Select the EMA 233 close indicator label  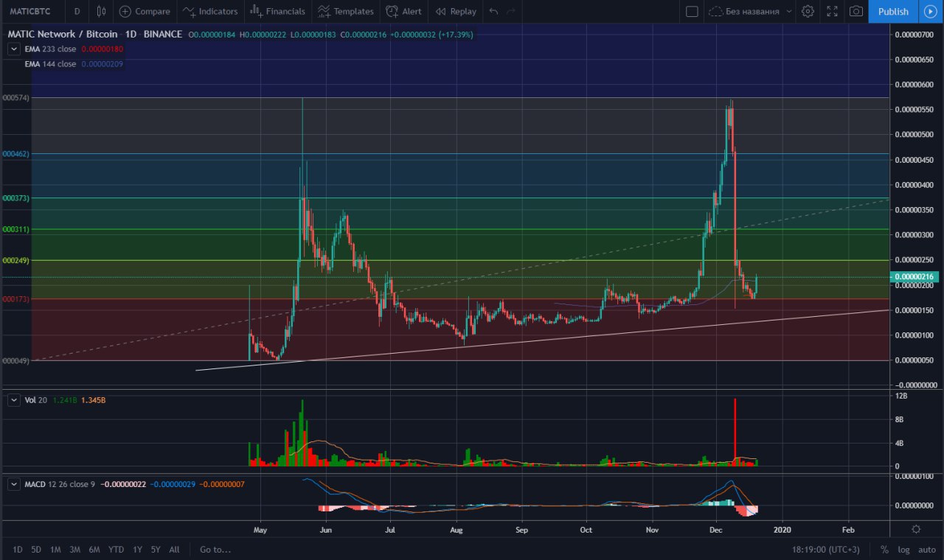tap(50, 49)
